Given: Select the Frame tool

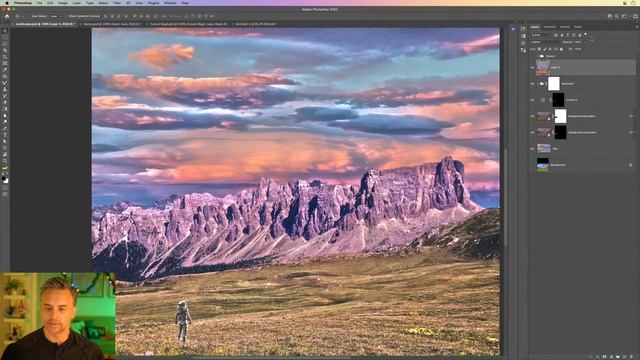Looking at the screenshot, I should click(5, 63).
